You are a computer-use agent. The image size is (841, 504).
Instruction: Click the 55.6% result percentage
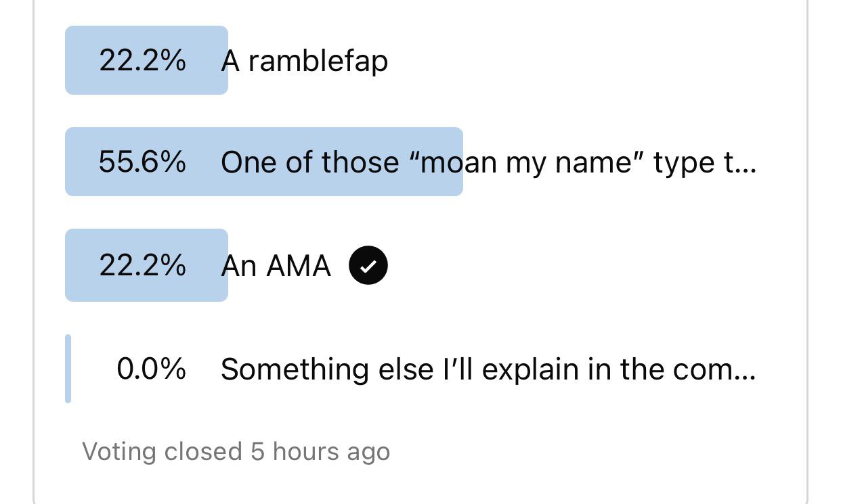pyautogui.click(x=142, y=162)
